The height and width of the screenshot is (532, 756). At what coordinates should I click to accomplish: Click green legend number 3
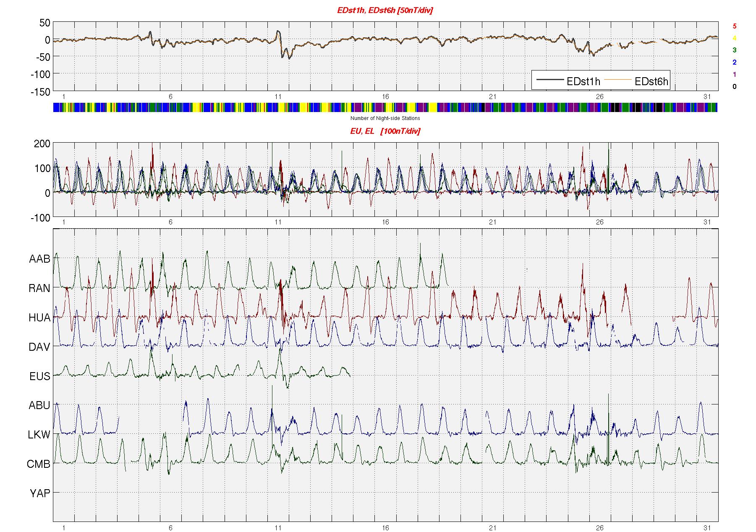point(734,50)
